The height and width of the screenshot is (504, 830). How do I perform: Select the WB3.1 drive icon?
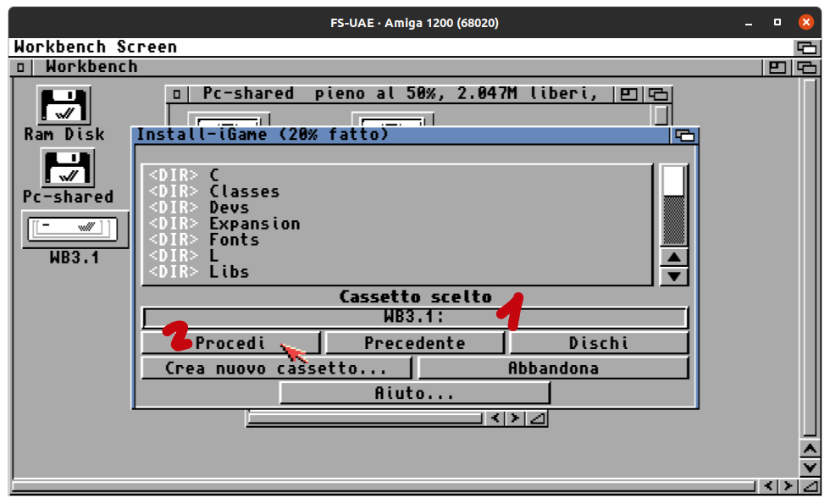pyautogui.click(x=75, y=230)
